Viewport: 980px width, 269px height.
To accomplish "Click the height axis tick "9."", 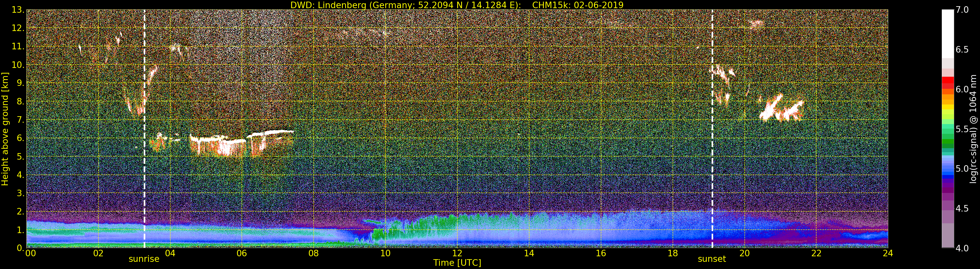I will [x=20, y=83].
